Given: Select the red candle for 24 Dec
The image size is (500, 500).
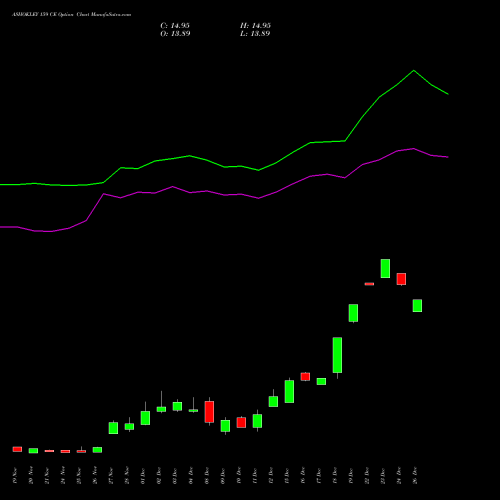Looking at the screenshot, I should point(401,279).
